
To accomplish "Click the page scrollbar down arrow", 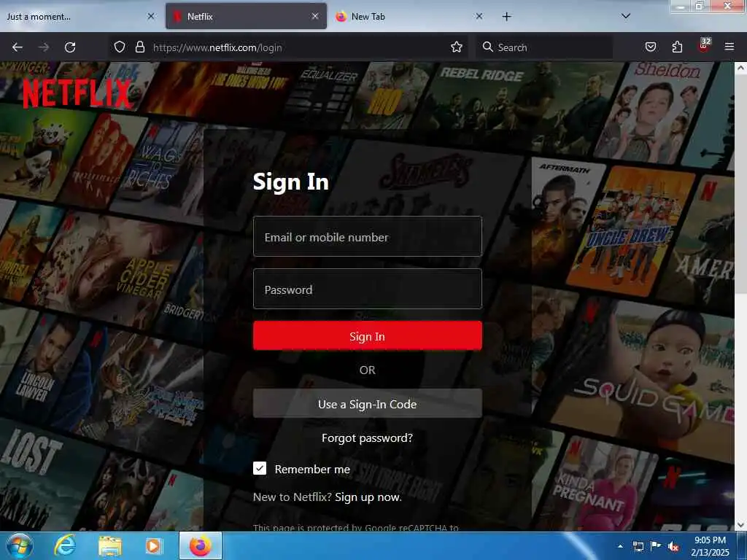I will pyautogui.click(x=740, y=525).
